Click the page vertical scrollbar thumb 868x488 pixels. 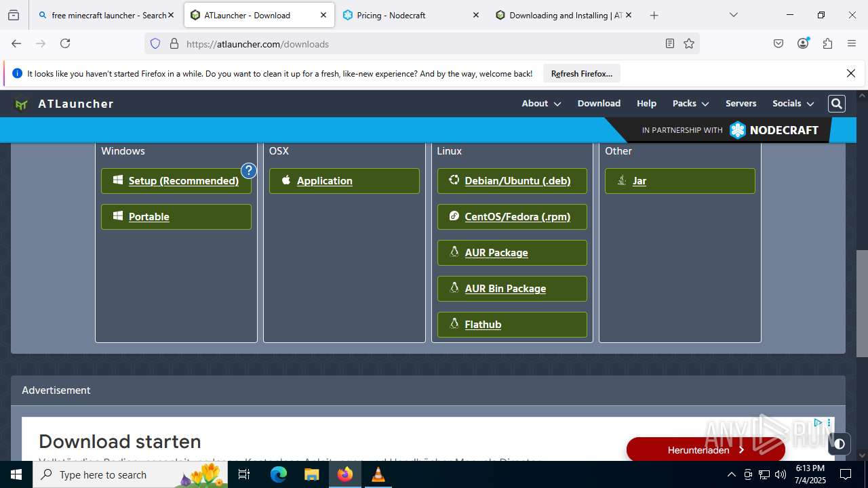tap(862, 304)
